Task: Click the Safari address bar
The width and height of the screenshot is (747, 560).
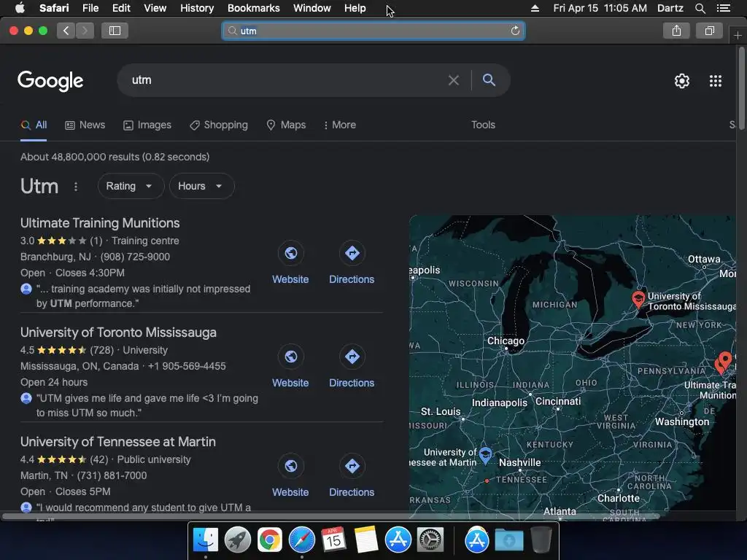Action: [x=373, y=31]
